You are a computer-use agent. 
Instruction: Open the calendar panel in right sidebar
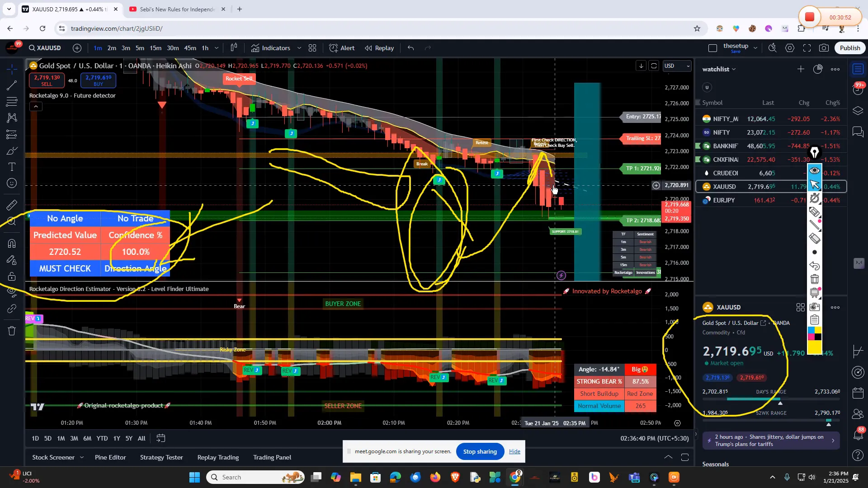coord(858,393)
